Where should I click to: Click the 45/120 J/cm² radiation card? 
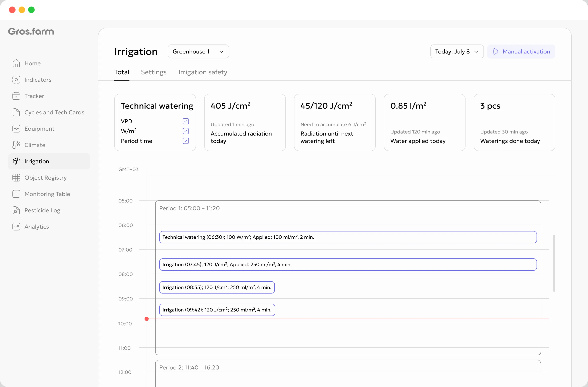pos(335,122)
